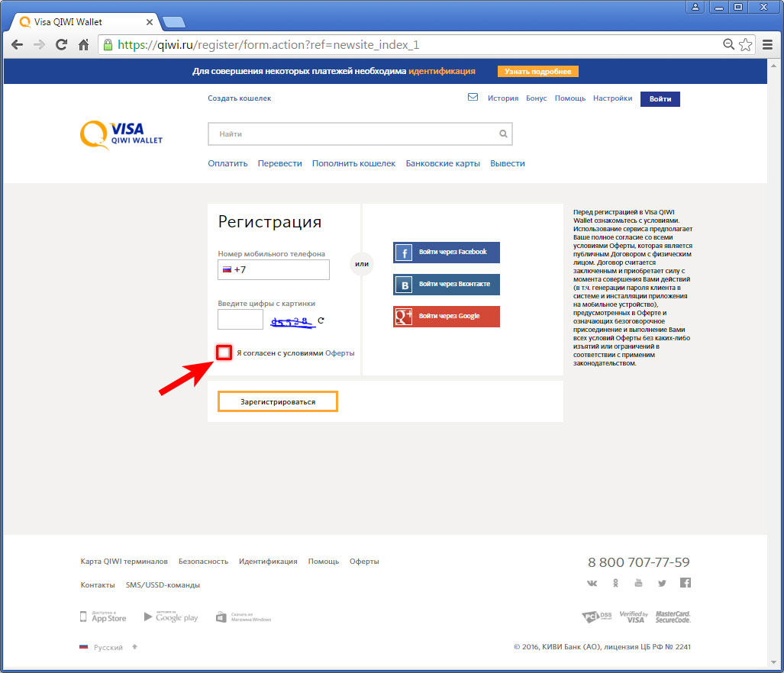Click the Russian flag country code selector
The width and height of the screenshot is (784, 673).
(x=227, y=269)
